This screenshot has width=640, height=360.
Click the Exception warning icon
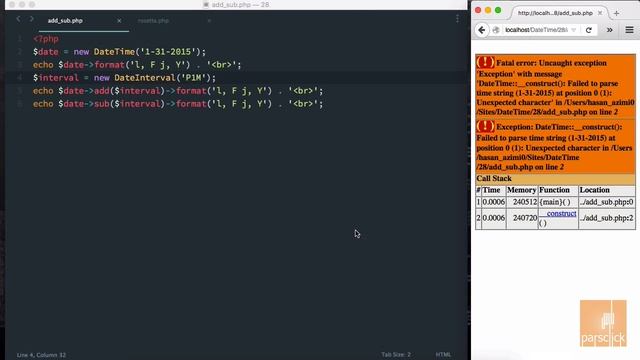[485, 126]
